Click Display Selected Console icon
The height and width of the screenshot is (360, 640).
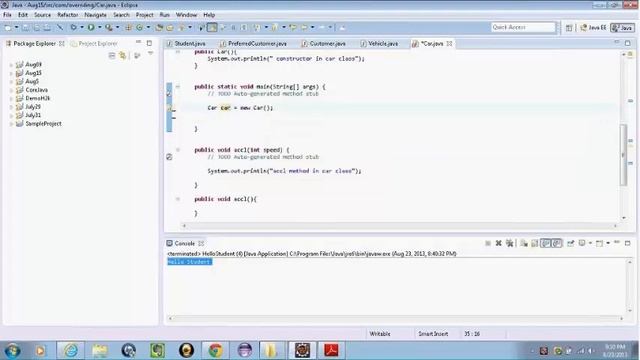click(582, 243)
